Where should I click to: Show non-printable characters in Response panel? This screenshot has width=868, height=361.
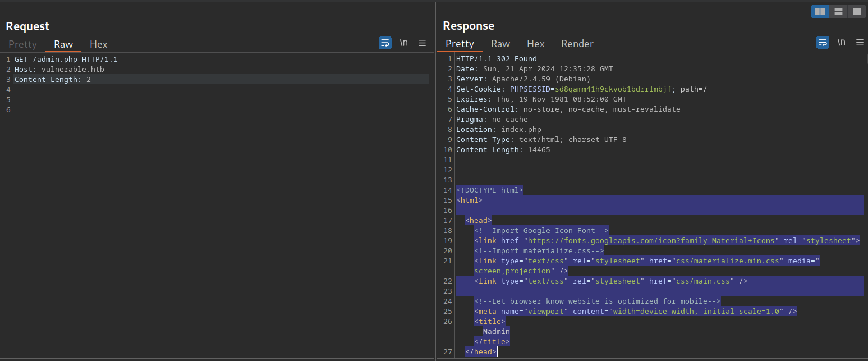[x=841, y=43]
